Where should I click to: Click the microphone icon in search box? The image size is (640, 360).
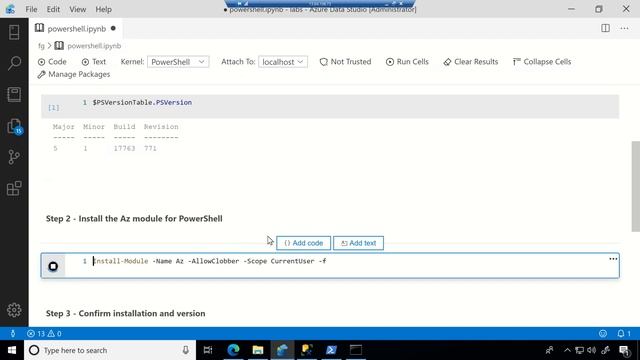click(186, 350)
